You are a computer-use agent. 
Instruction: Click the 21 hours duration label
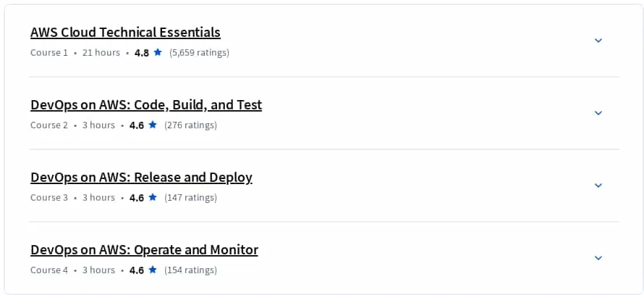click(x=101, y=53)
